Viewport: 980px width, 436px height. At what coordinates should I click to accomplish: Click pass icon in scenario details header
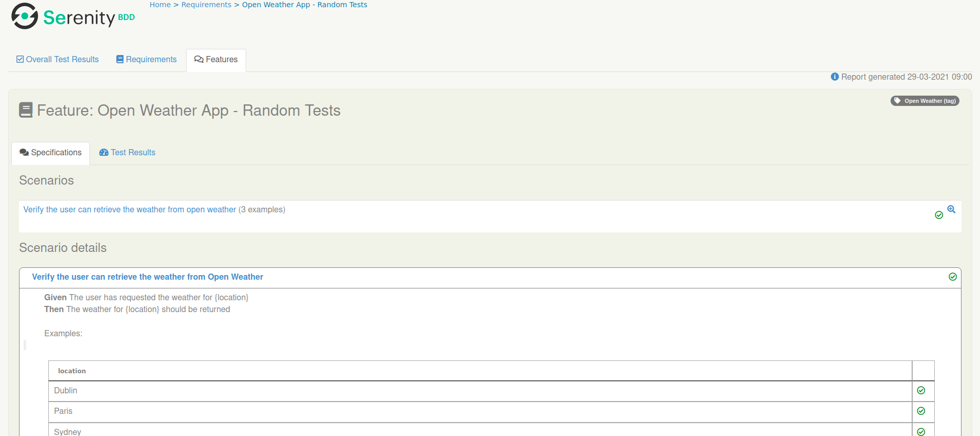(953, 277)
